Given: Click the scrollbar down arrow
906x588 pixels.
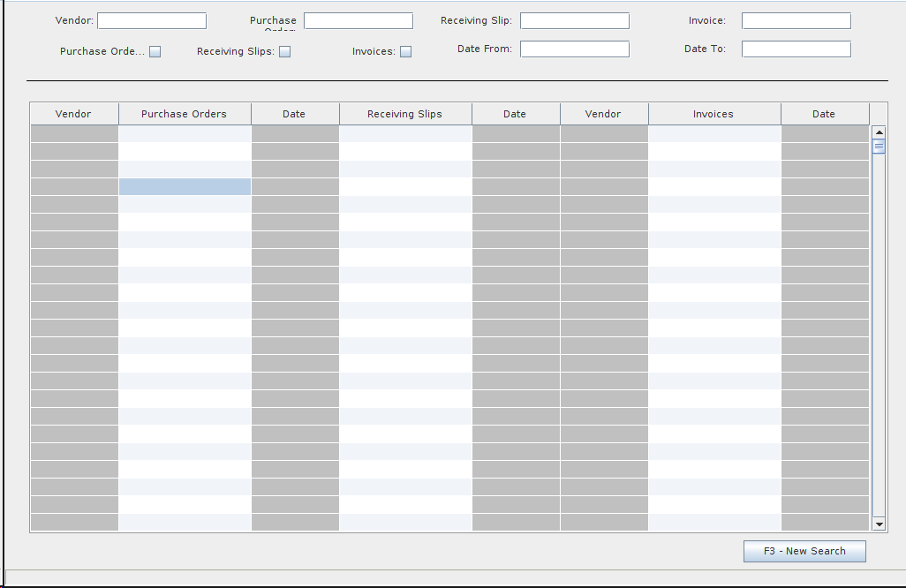Looking at the screenshot, I should pyautogui.click(x=879, y=524).
